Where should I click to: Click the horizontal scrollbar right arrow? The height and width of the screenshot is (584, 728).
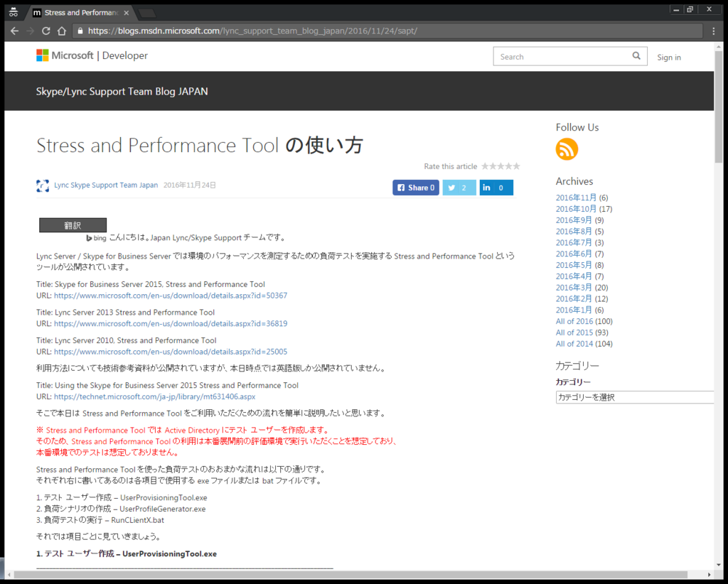[709, 575]
